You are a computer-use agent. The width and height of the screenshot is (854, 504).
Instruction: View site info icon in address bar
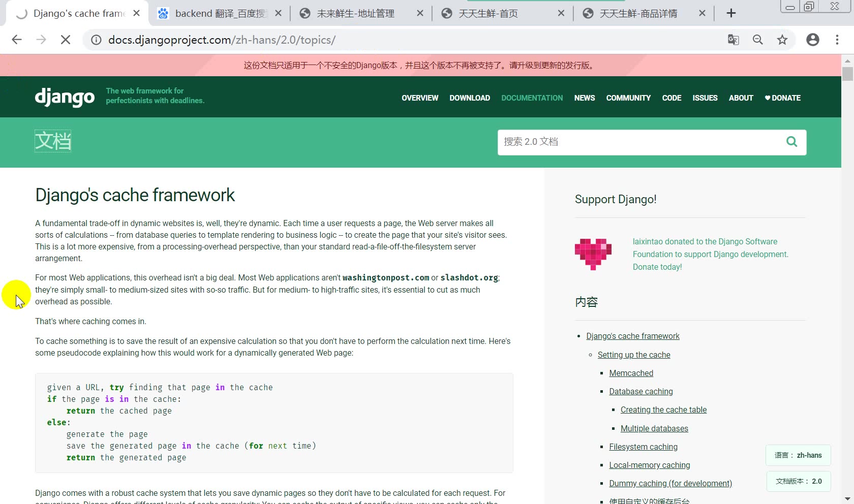click(96, 40)
